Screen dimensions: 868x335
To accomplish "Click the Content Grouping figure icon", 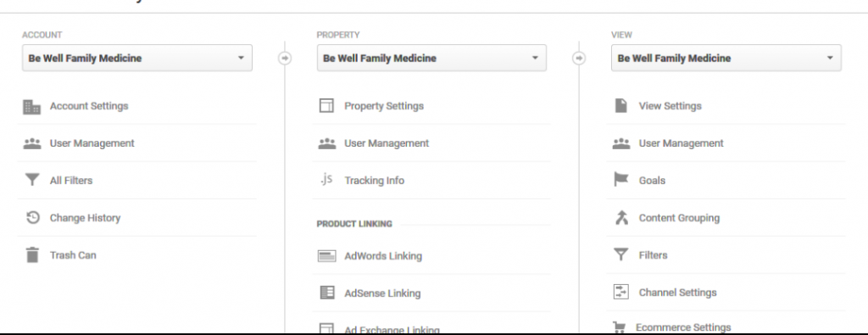I will pyautogui.click(x=621, y=218).
